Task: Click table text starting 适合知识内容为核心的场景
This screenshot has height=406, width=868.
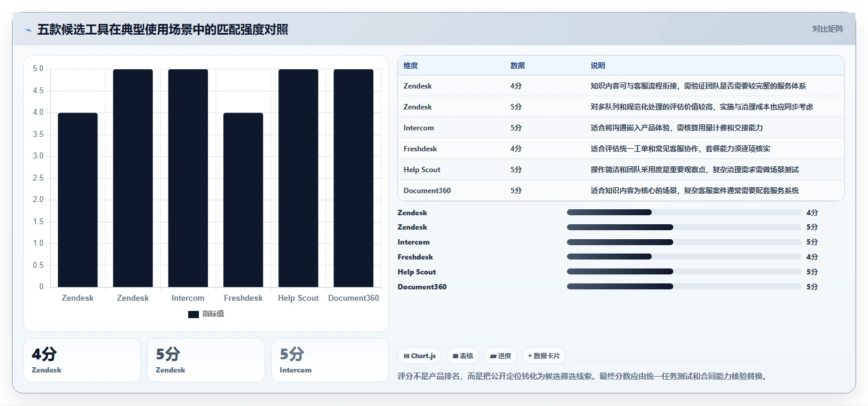Action: pyautogui.click(x=695, y=191)
